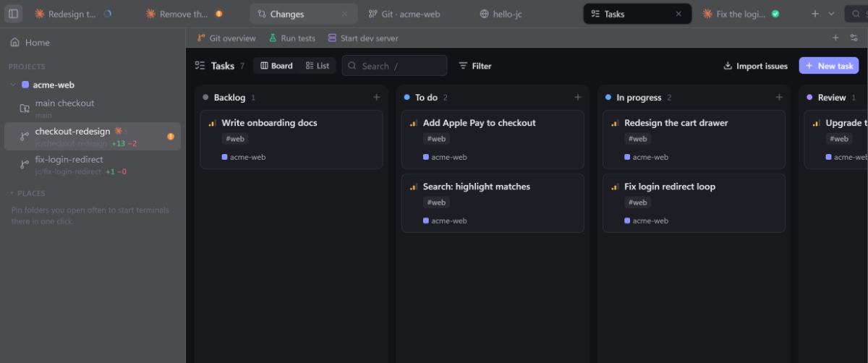This screenshot has height=363, width=868.
Task: Switch to Board view
Action: coord(276,66)
